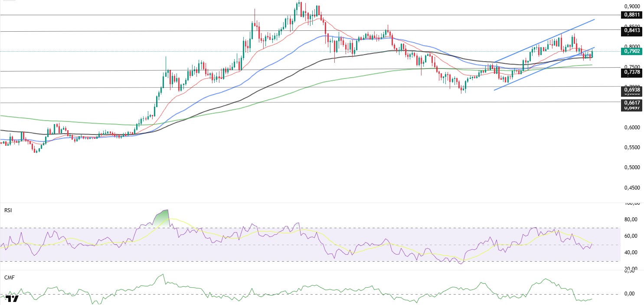Select the 0,6938 level price label
Viewport: 644px width, 305px height.
pyautogui.click(x=632, y=89)
